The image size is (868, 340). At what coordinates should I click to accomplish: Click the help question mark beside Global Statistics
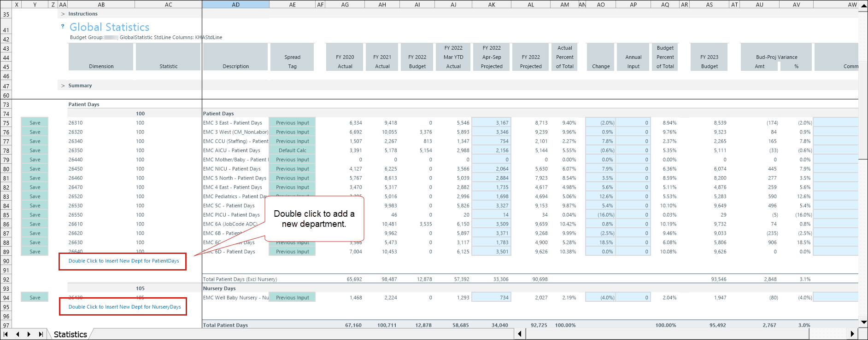click(x=63, y=27)
